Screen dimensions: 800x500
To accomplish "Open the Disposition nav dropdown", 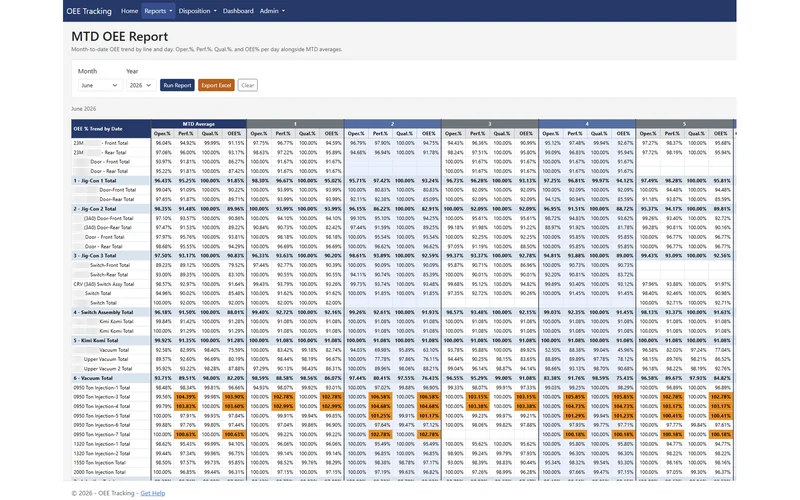I will [197, 11].
